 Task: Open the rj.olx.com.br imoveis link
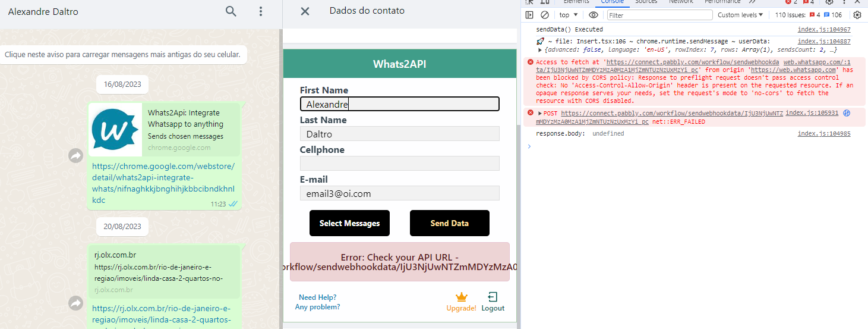tap(161, 318)
